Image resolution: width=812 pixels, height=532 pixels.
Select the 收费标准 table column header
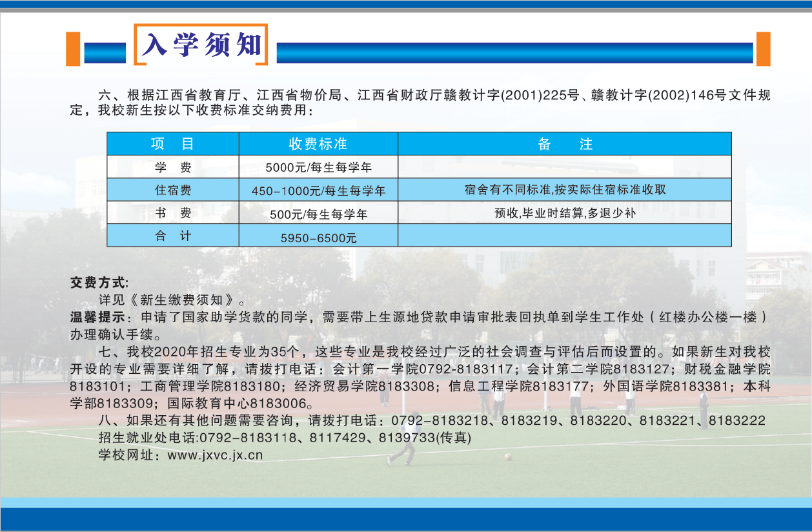tap(318, 144)
